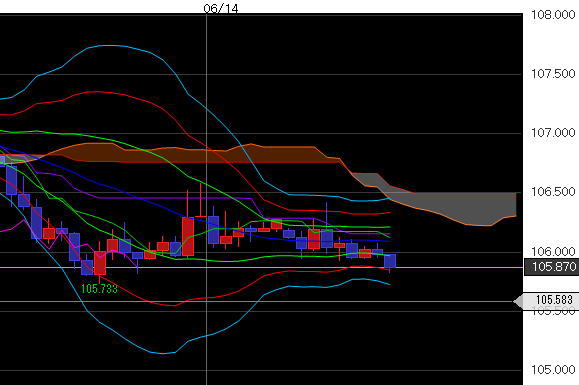Select the 107.000 axis price label
The height and width of the screenshot is (385, 579).
tap(553, 133)
